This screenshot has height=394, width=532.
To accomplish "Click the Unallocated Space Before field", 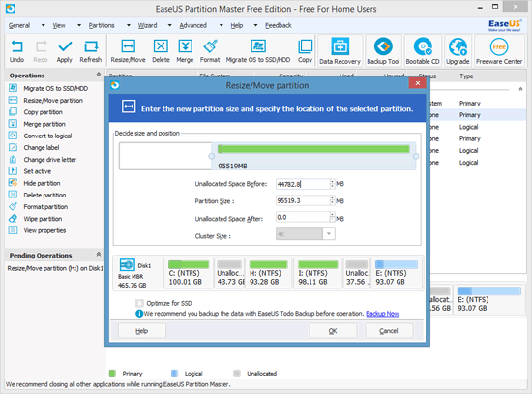I will click(303, 184).
